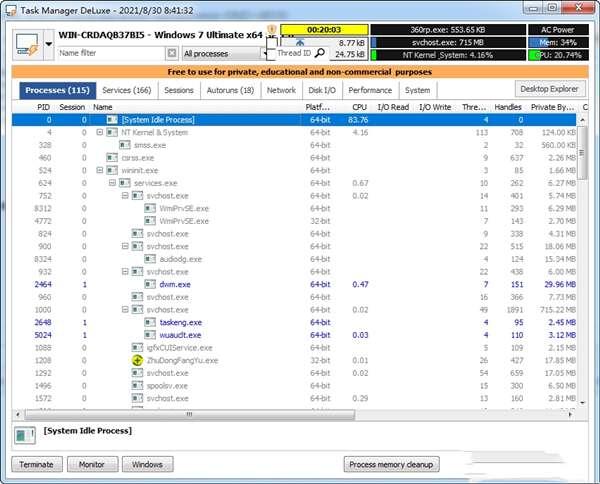This screenshot has height=484, width=600.
Task: Click the System Idle Process row icon
Action: (112, 120)
